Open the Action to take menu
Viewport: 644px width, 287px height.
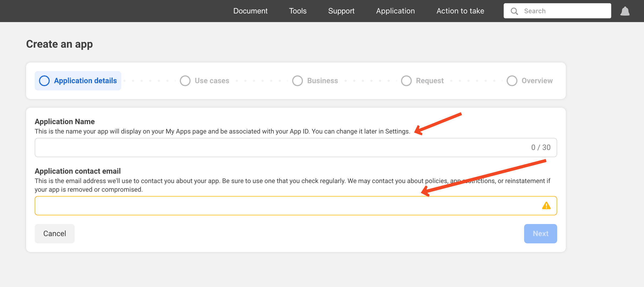coord(460,11)
